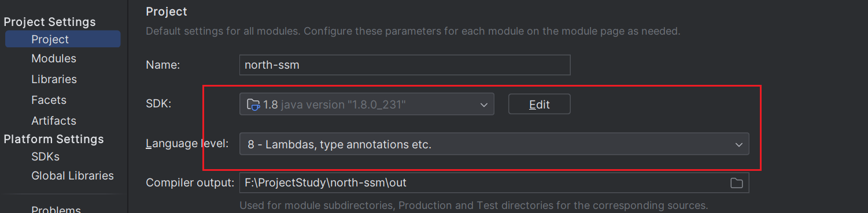The image size is (868, 213).
Task: Click the Compiler output path field
Action: 494,182
